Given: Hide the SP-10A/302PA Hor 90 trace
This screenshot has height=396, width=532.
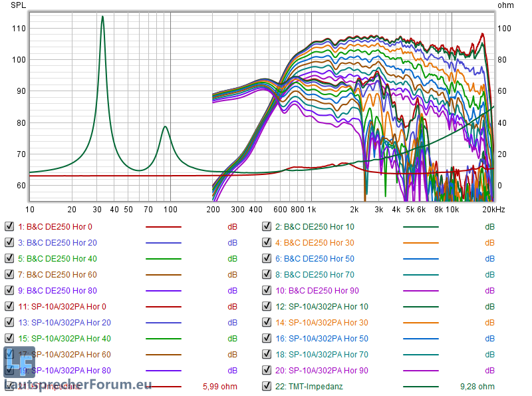Looking at the screenshot, I should tap(267, 371).
